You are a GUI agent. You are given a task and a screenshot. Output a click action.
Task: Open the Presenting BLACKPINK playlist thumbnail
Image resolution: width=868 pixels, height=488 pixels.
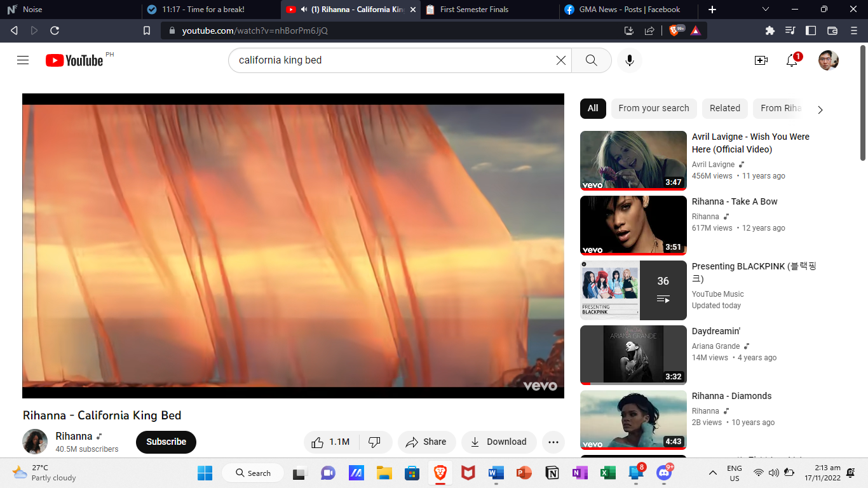click(634, 290)
